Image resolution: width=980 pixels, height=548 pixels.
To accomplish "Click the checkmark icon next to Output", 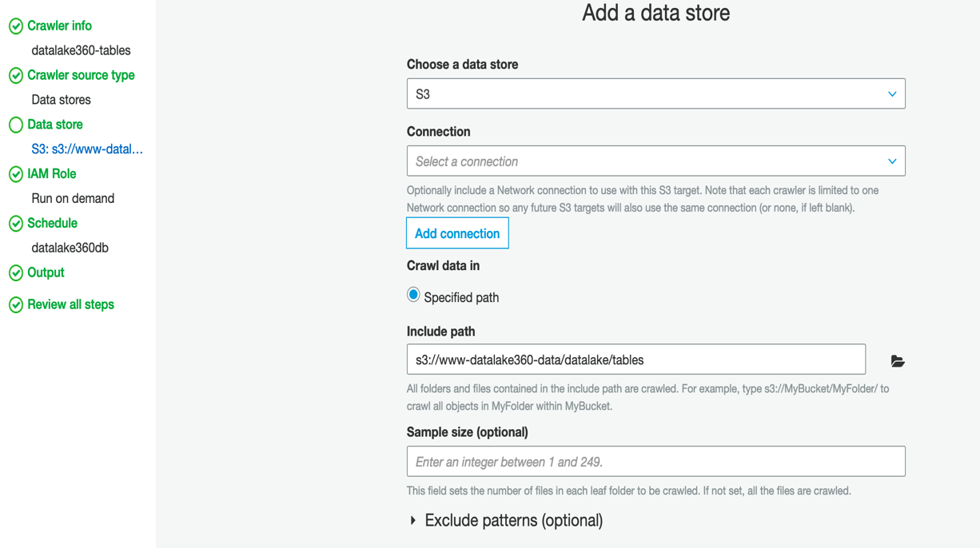I will [x=16, y=273].
